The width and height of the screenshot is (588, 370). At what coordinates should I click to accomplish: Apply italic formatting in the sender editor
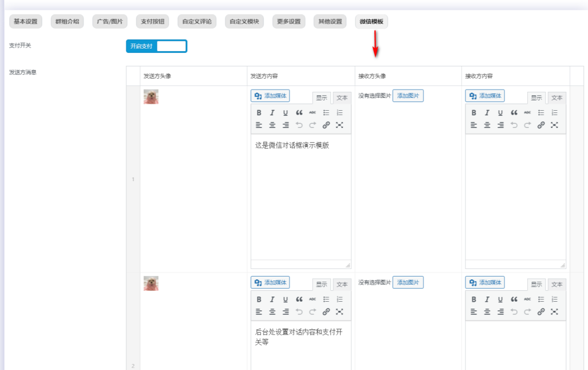coord(272,112)
